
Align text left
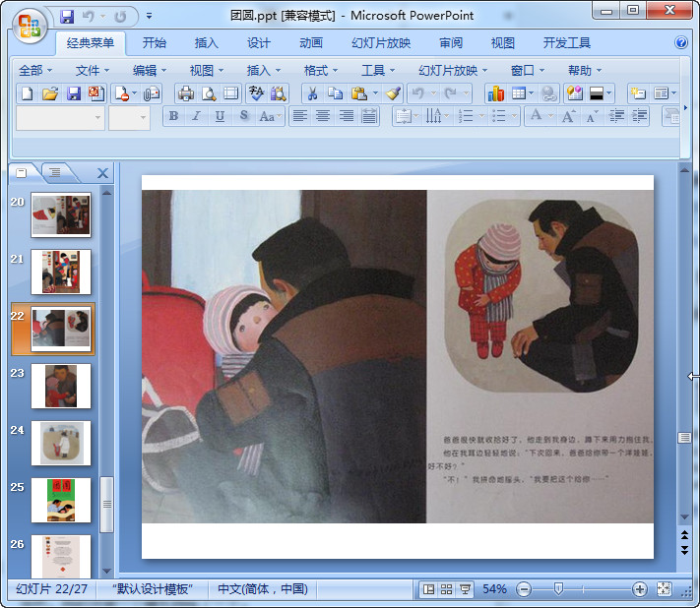tap(300, 116)
